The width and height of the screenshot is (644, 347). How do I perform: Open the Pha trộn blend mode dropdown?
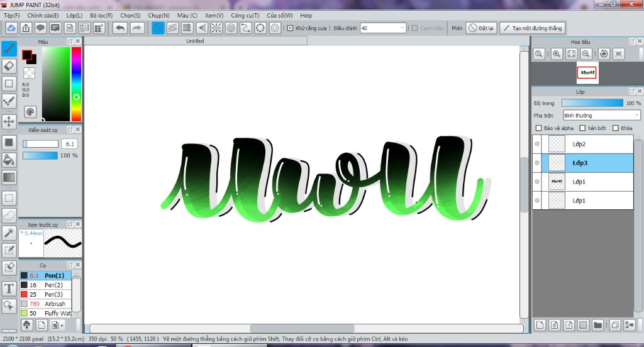[x=601, y=116]
